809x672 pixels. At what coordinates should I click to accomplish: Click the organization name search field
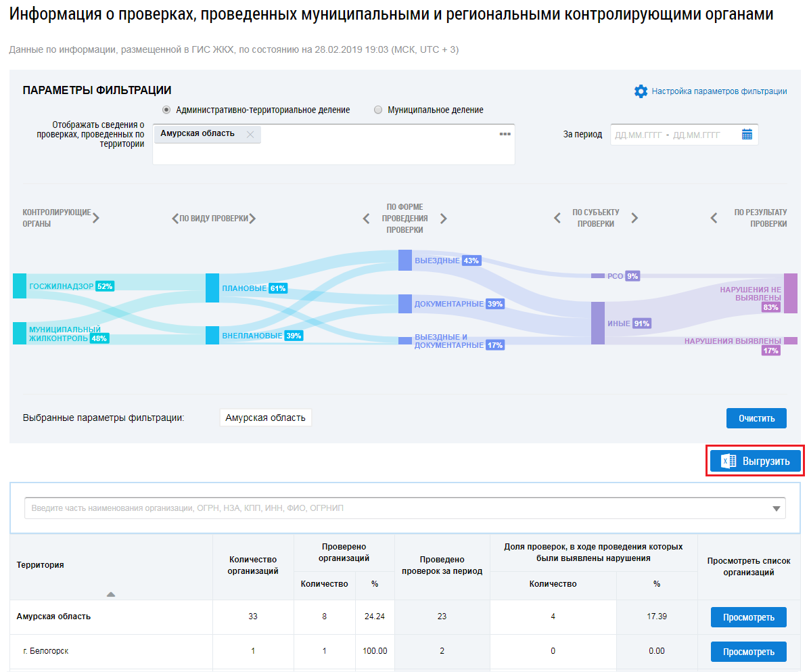(x=392, y=508)
